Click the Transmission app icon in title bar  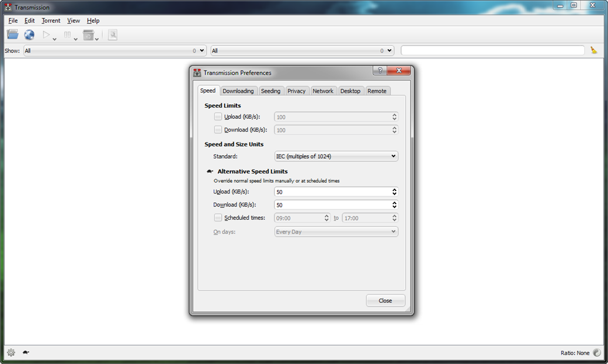8,7
